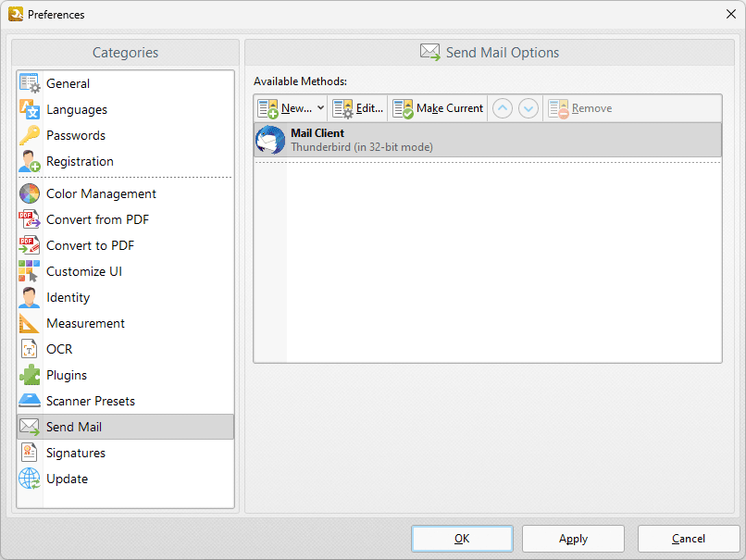Select the Identity person icon
The image size is (746, 560).
click(x=30, y=297)
